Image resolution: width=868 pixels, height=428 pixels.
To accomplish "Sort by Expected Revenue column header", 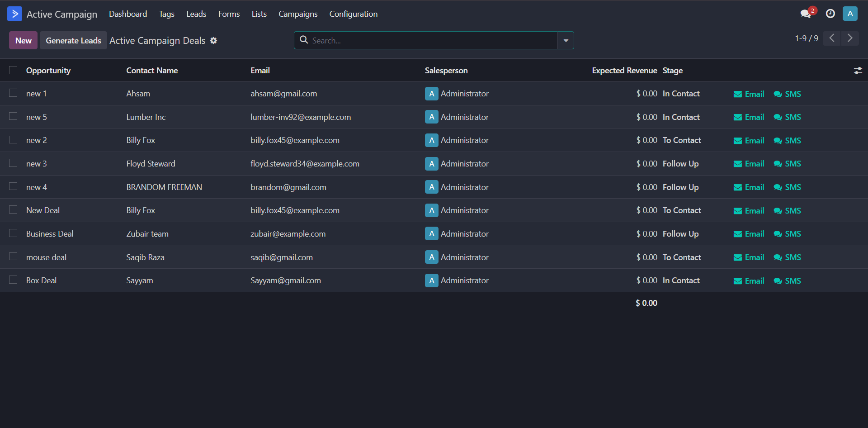I will (x=624, y=71).
